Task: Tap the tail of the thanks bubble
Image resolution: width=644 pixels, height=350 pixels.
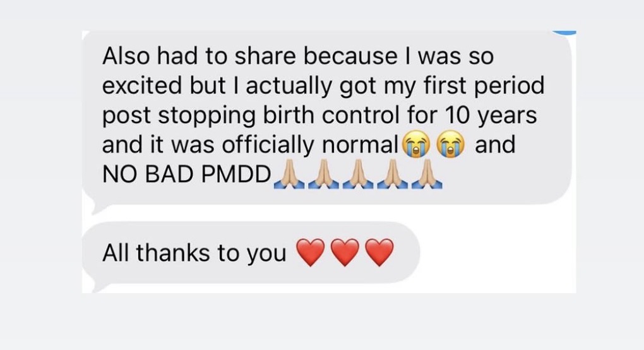Action: (x=97, y=287)
